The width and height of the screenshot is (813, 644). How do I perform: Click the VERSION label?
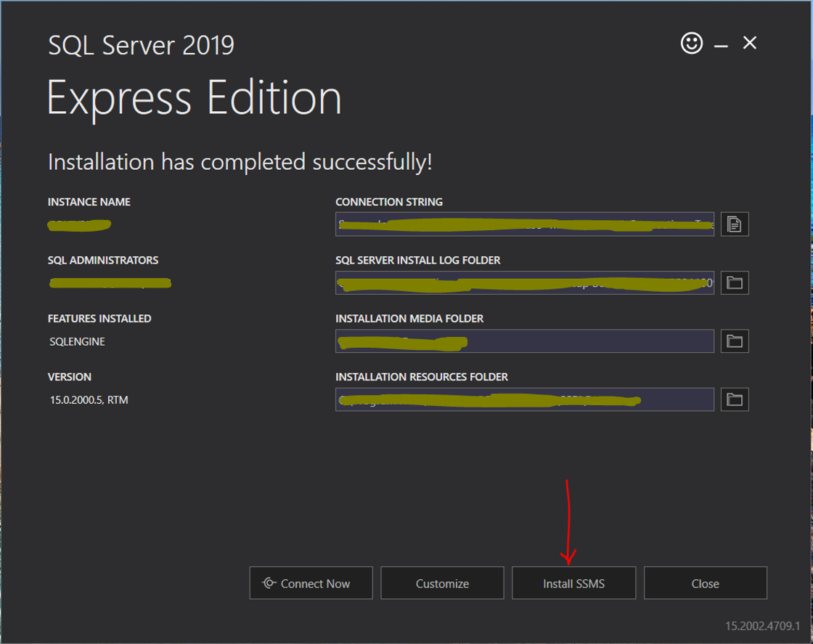[x=70, y=377]
